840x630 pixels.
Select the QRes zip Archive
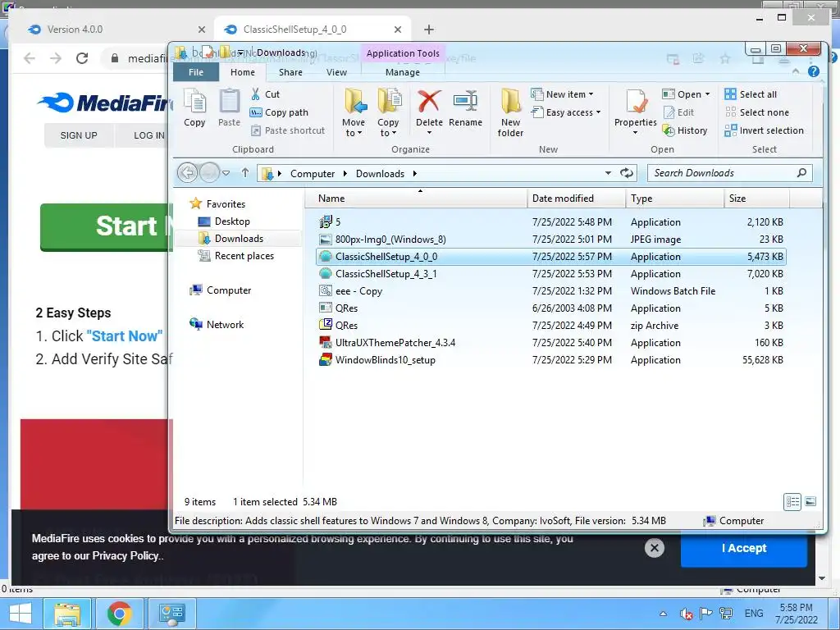click(x=550, y=325)
